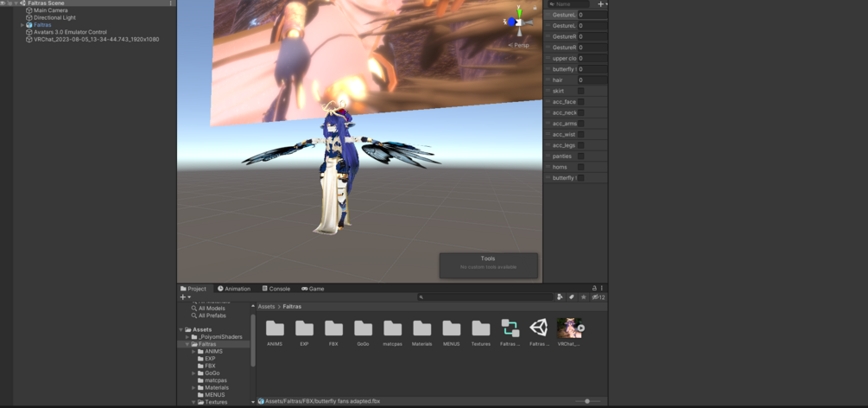Switch to the Game tab
868x408 pixels.
pyautogui.click(x=313, y=289)
